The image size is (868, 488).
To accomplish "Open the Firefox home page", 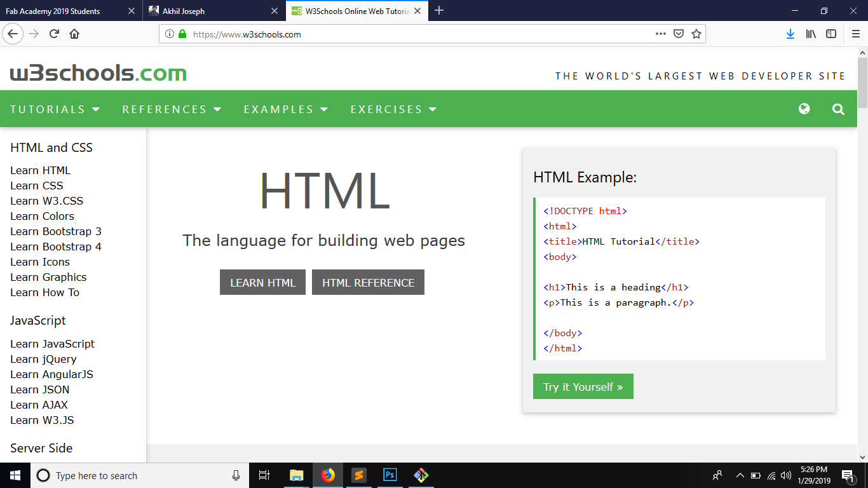I will pyautogui.click(x=74, y=34).
